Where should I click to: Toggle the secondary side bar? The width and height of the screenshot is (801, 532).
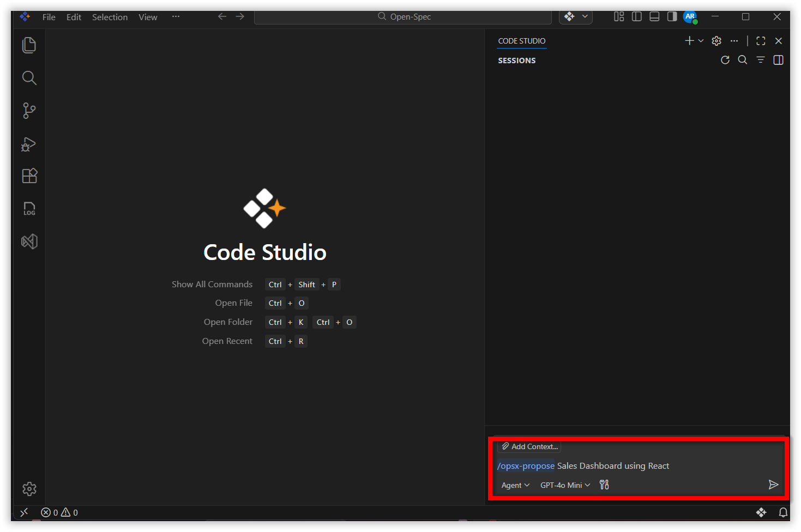672,16
